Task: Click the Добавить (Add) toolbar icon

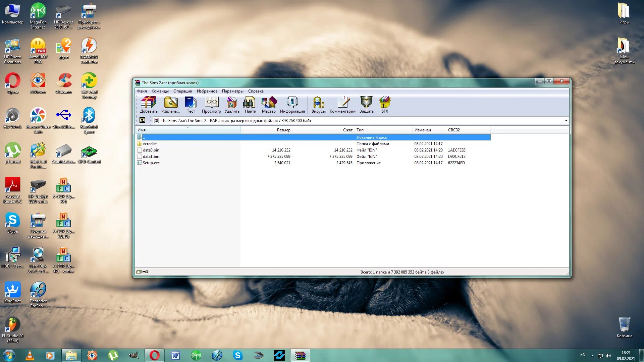Action: pyautogui.click(x=149, y=104)
